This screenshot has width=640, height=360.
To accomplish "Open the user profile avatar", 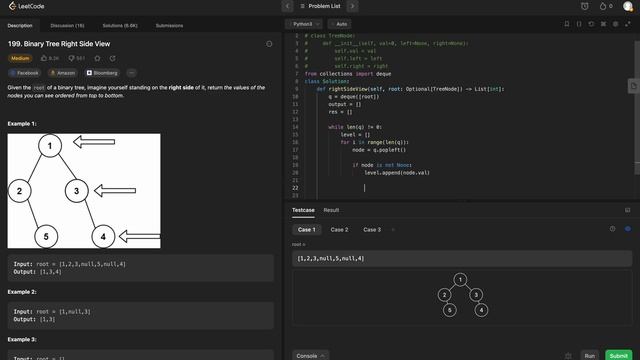I will coord(628,6).
